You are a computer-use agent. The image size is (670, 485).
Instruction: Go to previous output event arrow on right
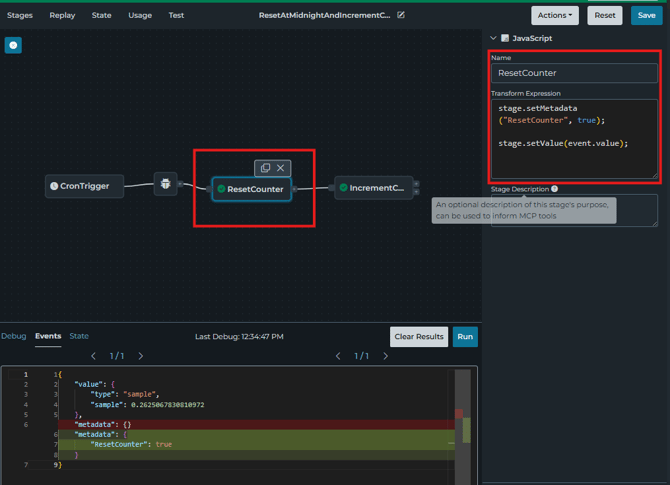(338, 356)
